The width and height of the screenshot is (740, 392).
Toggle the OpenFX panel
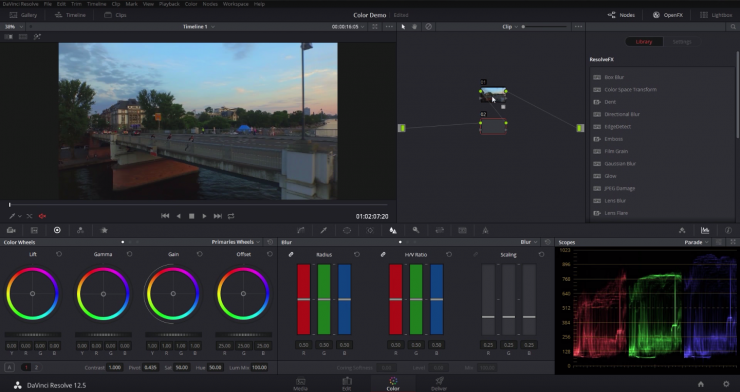[668, 15]
